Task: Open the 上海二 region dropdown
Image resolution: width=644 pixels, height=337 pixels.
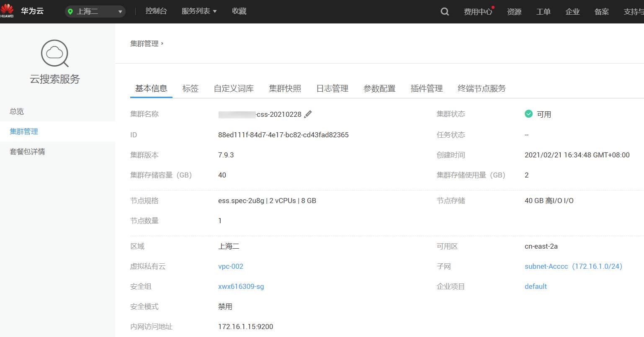Action: 95,12
